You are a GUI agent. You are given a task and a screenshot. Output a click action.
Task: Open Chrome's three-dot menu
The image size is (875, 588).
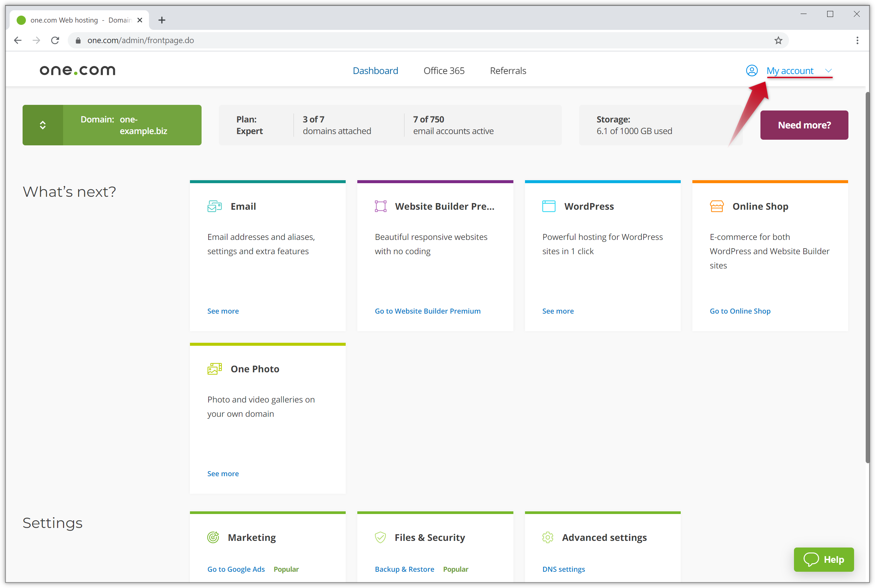coord(857,40)
